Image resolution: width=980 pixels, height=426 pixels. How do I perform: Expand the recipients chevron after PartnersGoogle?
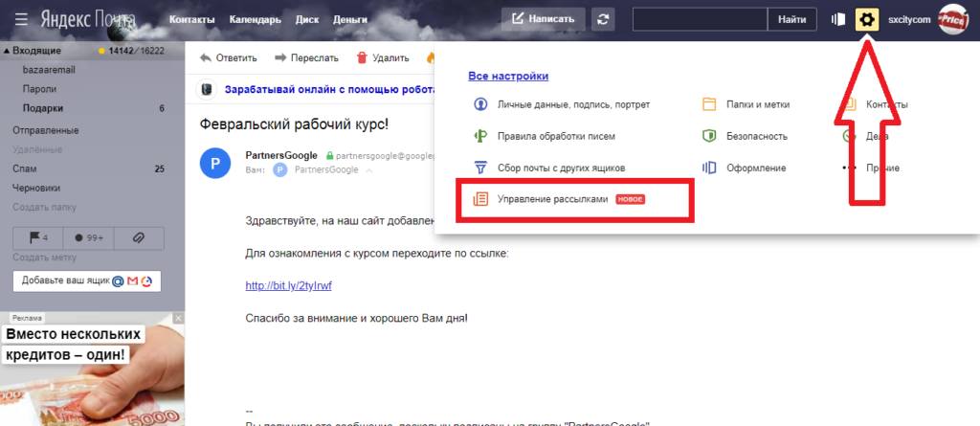[x=368, y=170]
